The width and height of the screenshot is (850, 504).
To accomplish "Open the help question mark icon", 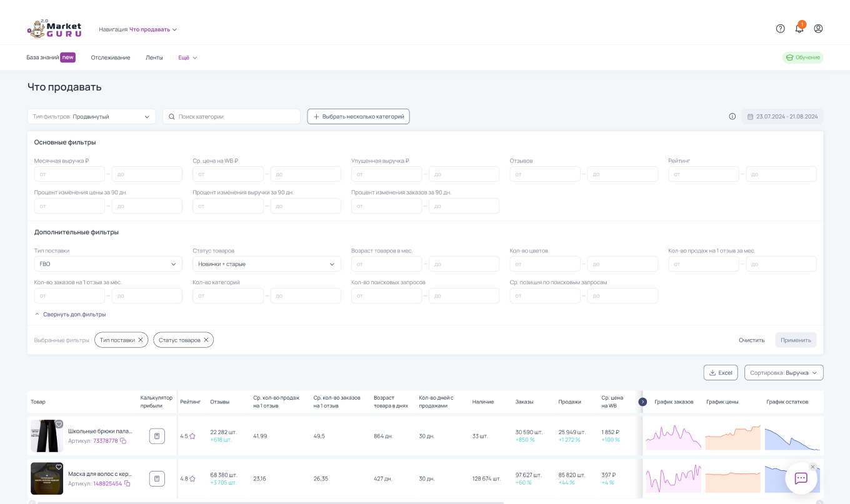I will [780, 28].
